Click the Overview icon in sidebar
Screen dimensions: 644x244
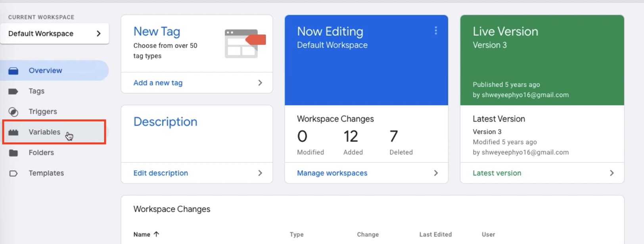point(13,71)
